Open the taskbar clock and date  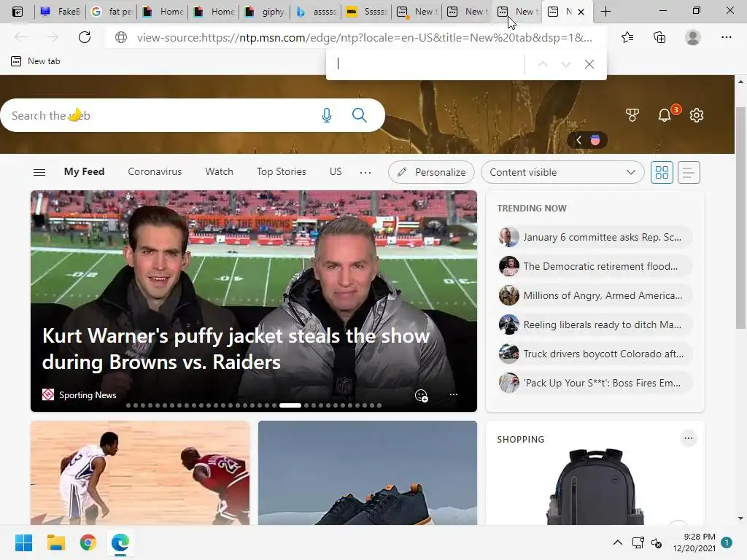694,542
